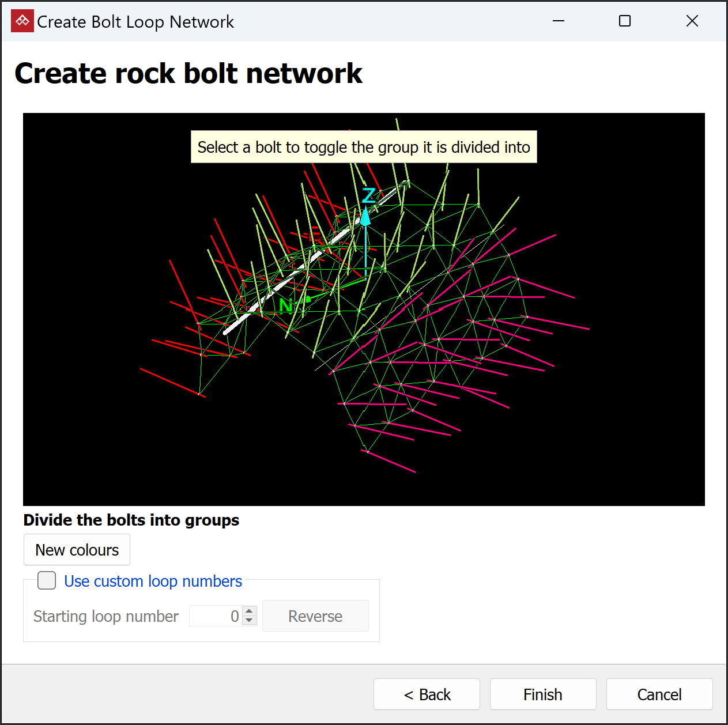Image resolution: width=728 pixels, height=725 pixels.
Task: Cancel the Create Bolt Loop Network dialog
Action: pyautogui.click(x=659, y=694)
